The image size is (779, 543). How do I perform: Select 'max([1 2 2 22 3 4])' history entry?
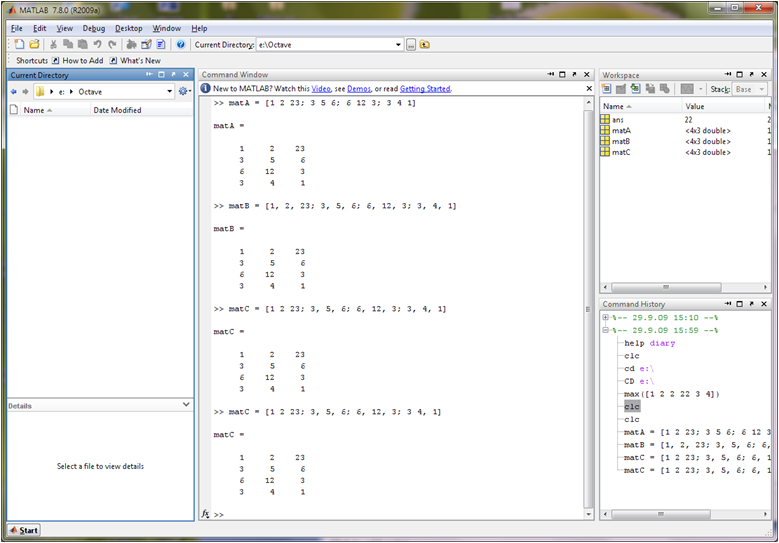coord(672,394)
